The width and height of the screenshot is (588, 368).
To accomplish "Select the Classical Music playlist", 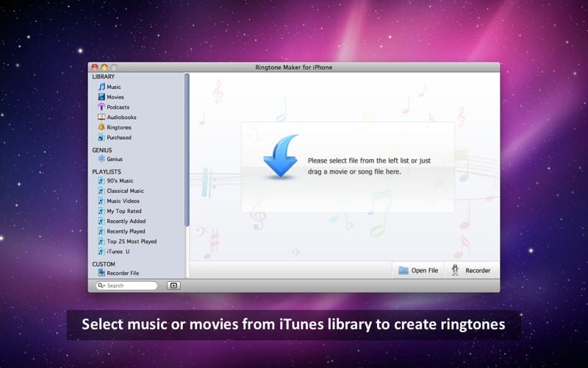I will point(125,191).
